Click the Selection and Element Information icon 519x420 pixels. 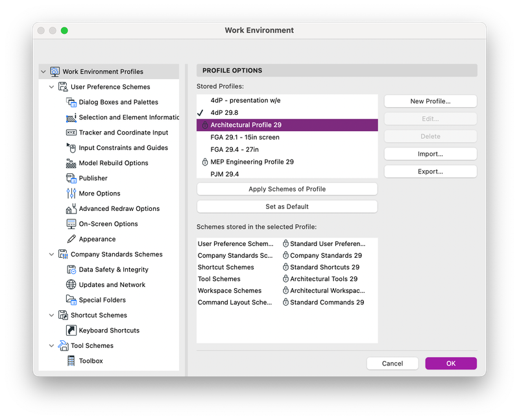click(x=71, y=117)
